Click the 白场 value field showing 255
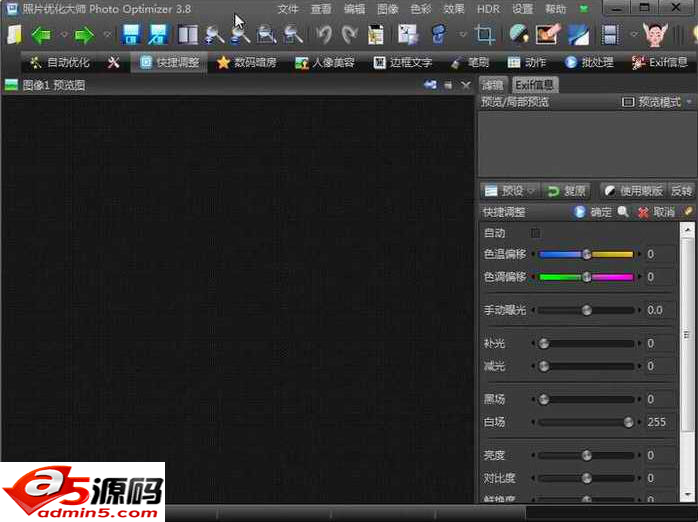This screenshot has width=698, height=522. 660,422
